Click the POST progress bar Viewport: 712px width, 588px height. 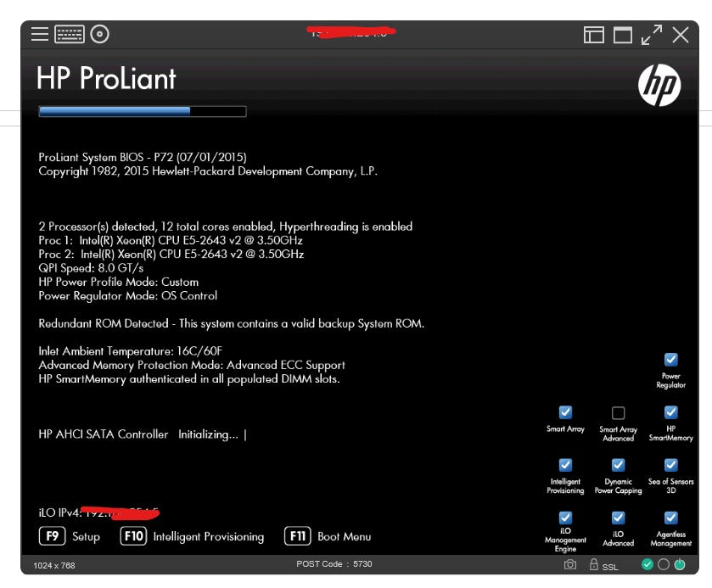143,112
